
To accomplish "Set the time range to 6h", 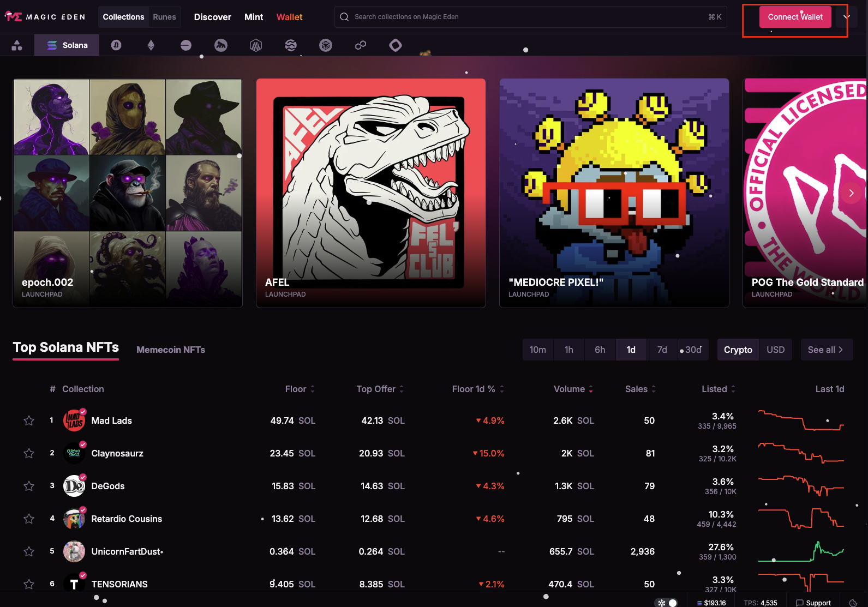I will [x=600, y=350].
